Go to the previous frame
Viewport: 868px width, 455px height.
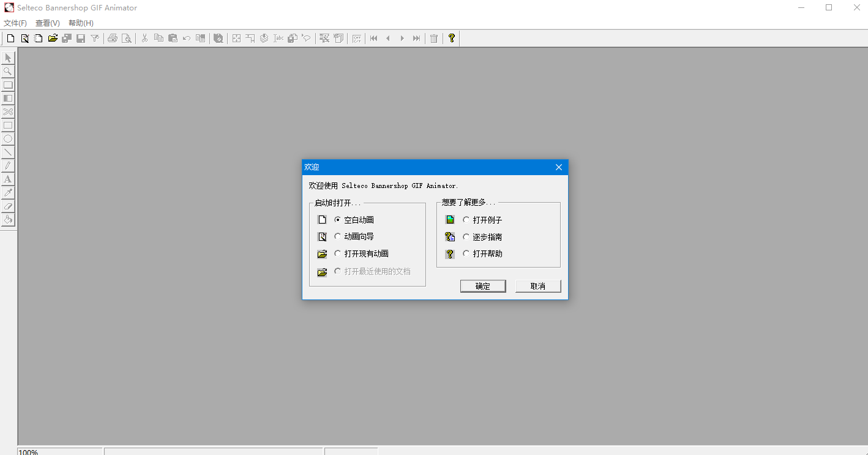(388, 39)
